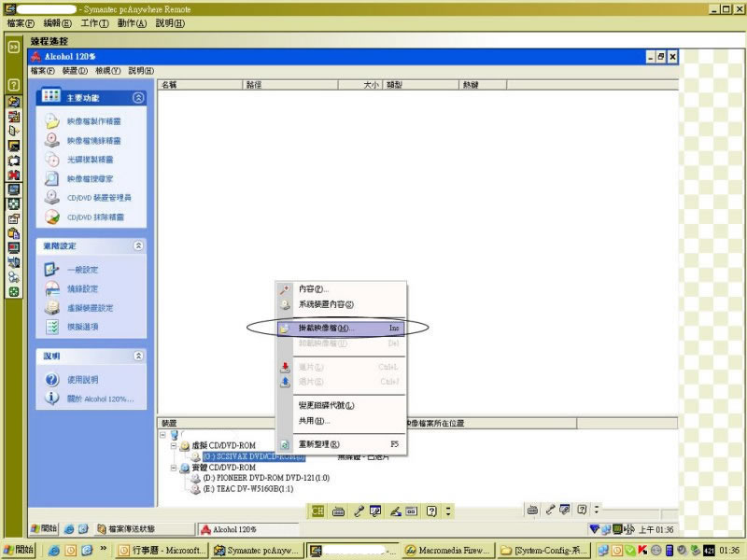Viewport: 747px width, 560px height.
Task: Collapse the 實體 CD/DVD-ROM tree node
Action: coord(174,468)
